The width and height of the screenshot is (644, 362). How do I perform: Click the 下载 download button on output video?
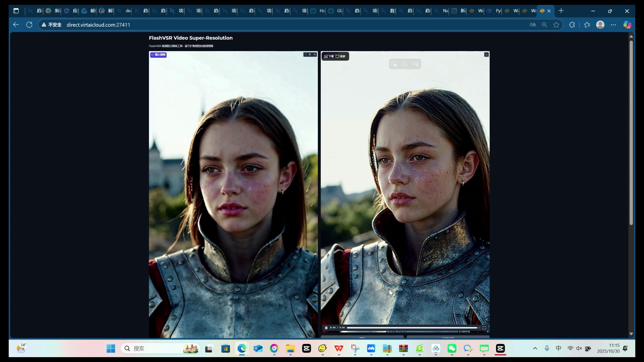[x=329, y=56]
